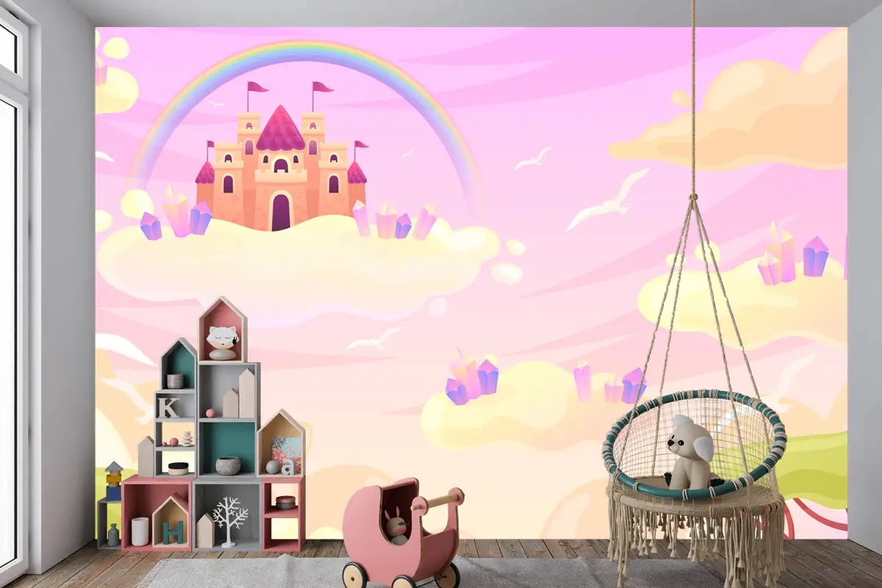Select the plush dog on the swing
The height and width of the screenshot is (588, 882).
[689, 451]
